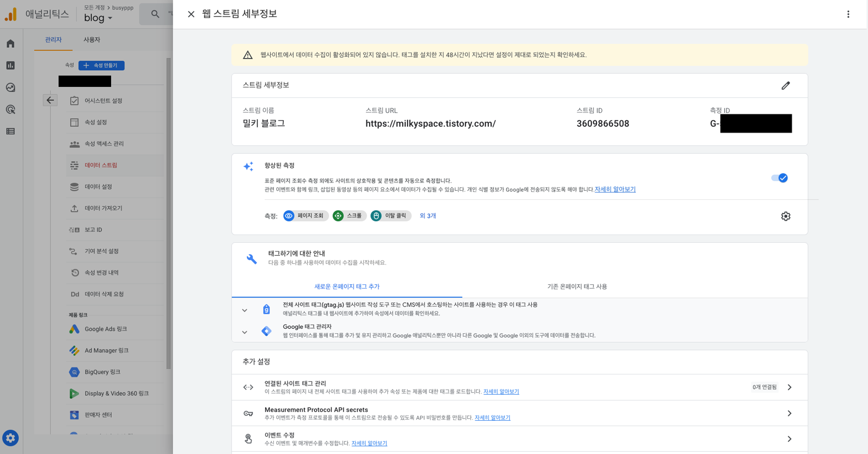Click the Google Tag Manager diamond icon

[266, 331]
